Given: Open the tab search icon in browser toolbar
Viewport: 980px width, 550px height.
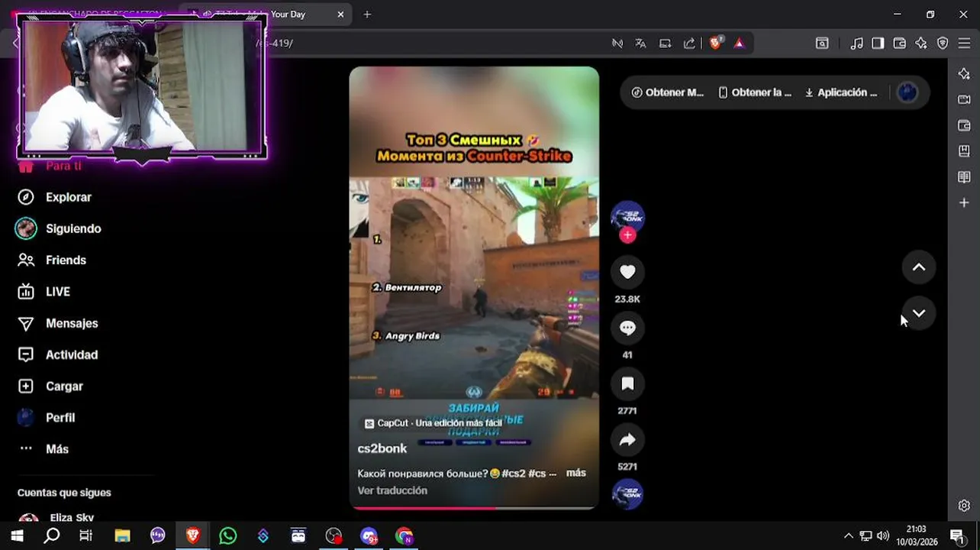Looking at the screenshot, I should pyautogui.click(x=822, y=44).
